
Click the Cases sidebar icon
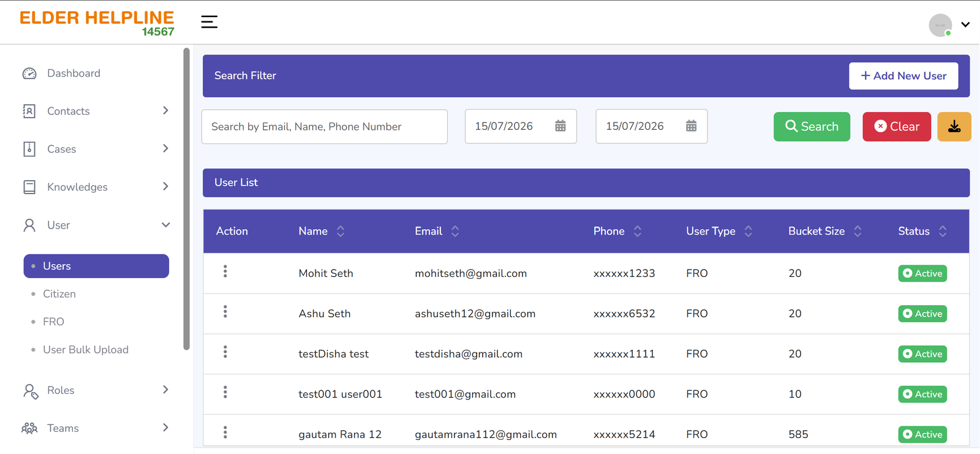coord(29,149)
